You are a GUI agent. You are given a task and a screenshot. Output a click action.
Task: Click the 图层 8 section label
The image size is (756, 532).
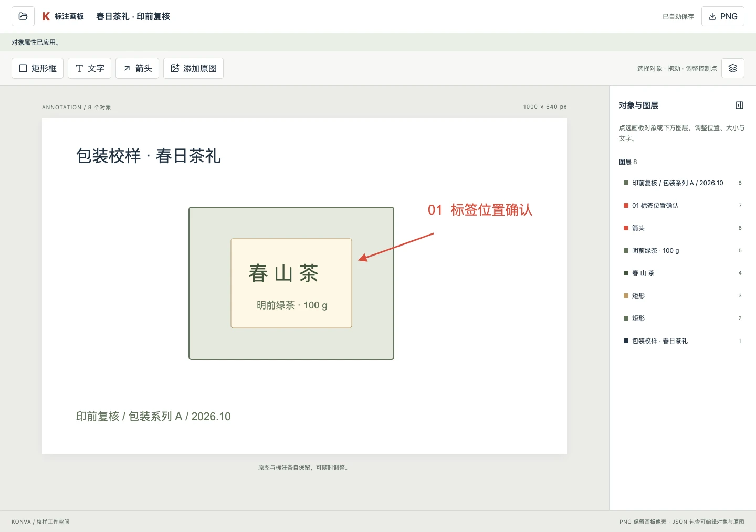pos(628,162)
